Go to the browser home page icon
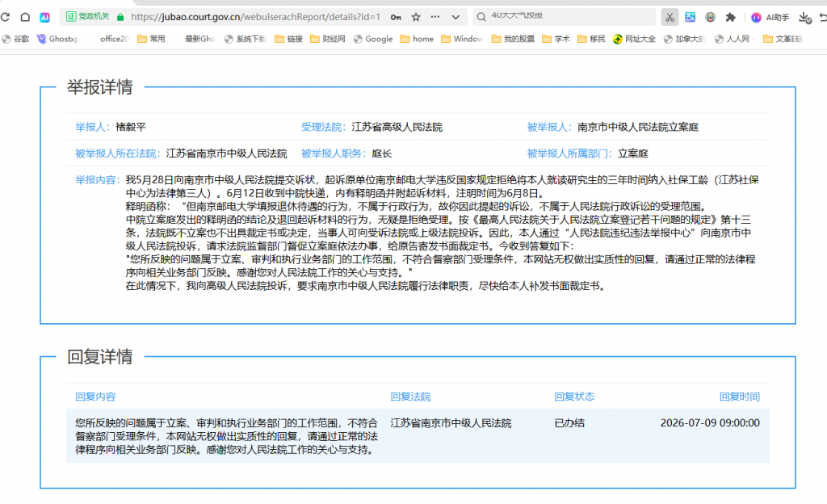The height and width of the screenshot is (504, 827). (25, 18)
